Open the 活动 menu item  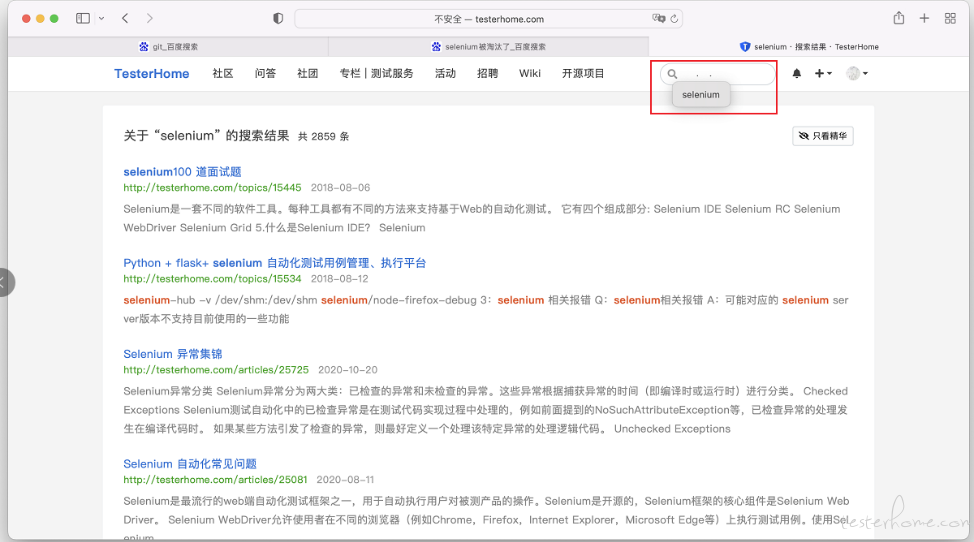click(x=445, y=73)
